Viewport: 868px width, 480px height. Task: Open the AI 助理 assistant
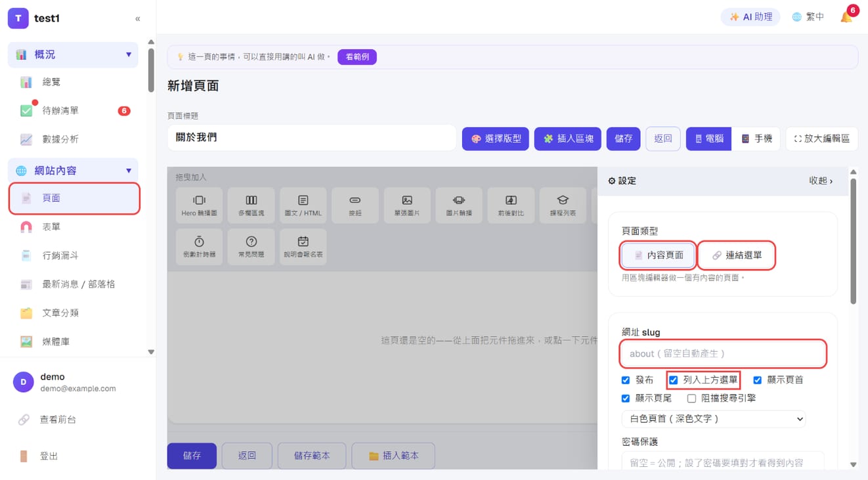[x=750, y=17]
